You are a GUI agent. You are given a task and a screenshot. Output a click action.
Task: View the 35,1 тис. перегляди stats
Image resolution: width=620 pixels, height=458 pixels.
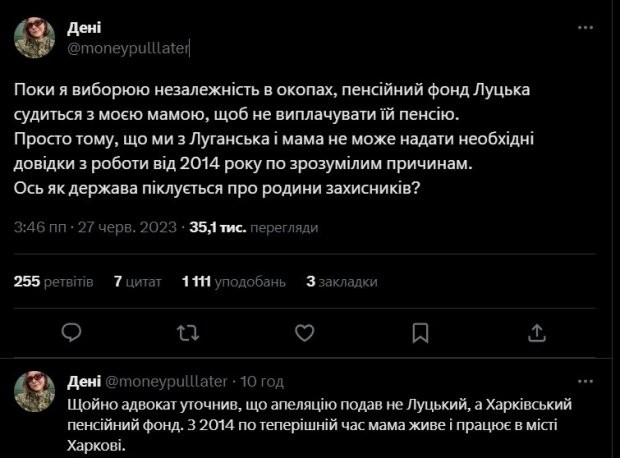pyautogui.click(x=215, y=229)
